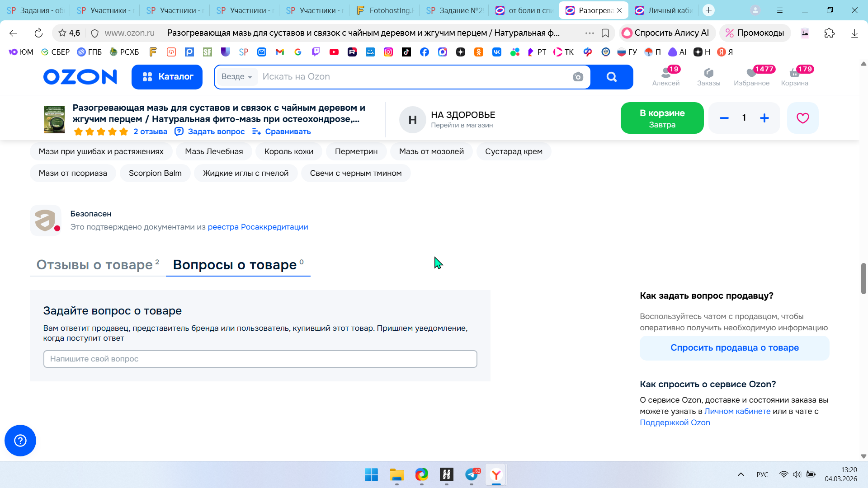Open the Заказы orders icon
The height and width of the screenshot is (488, 868).
tap(708, 76)
